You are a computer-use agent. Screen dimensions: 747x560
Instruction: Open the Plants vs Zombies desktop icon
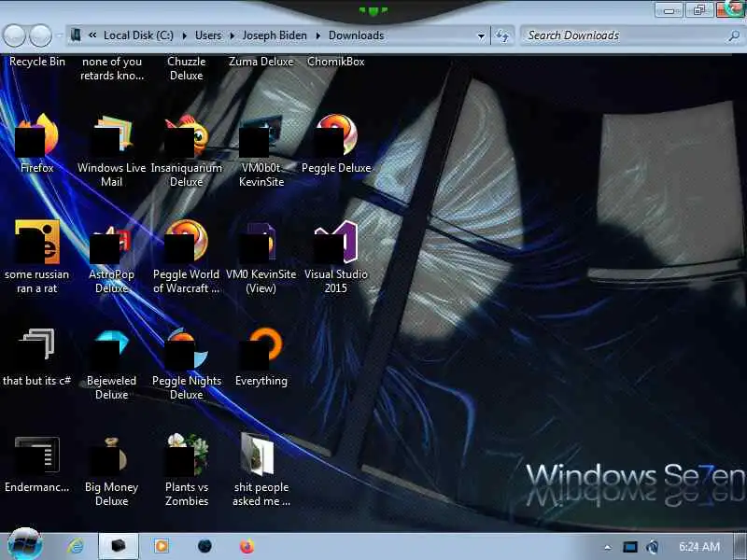(x=186, y=469)
